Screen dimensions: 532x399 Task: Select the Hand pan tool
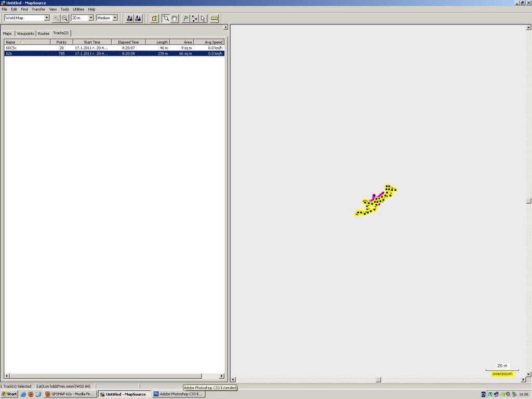175,18
